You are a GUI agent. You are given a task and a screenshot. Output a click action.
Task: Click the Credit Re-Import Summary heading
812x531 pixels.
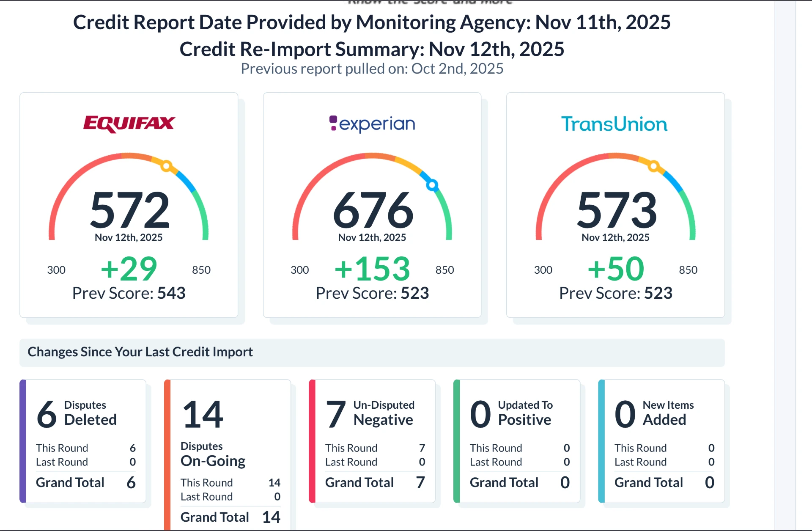[x=372, y=50]
